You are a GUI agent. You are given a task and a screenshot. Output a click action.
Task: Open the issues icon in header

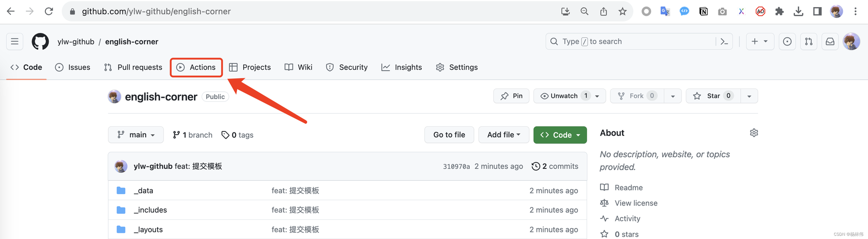tap(787, 42)
